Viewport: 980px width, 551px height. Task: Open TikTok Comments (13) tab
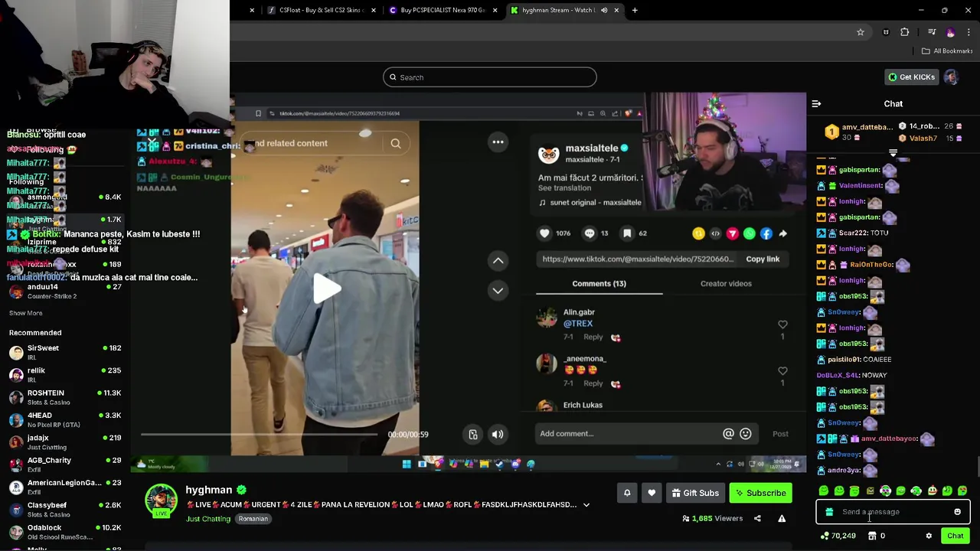(599, 284)
